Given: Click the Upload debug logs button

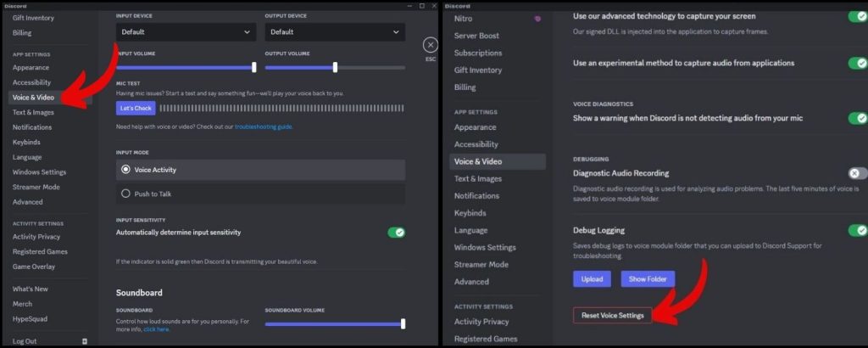Looking at the screenshot, I should [x=592, y=279].
